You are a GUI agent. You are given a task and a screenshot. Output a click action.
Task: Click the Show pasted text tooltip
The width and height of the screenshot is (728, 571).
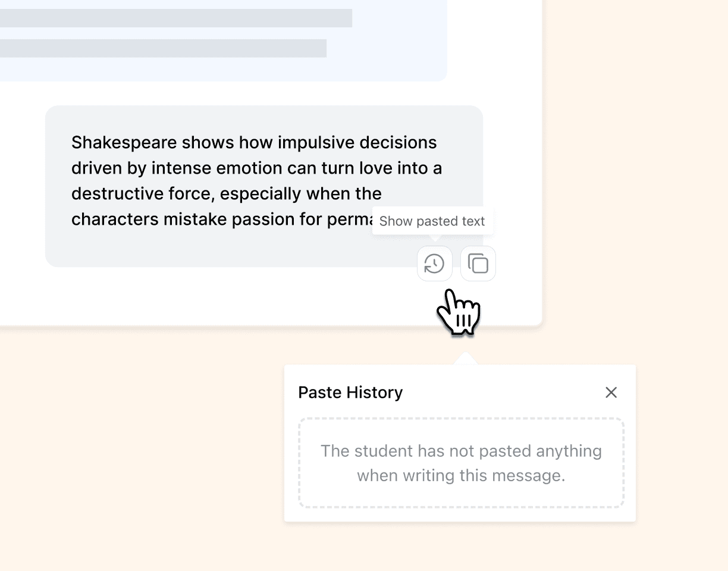click(432, 221)
